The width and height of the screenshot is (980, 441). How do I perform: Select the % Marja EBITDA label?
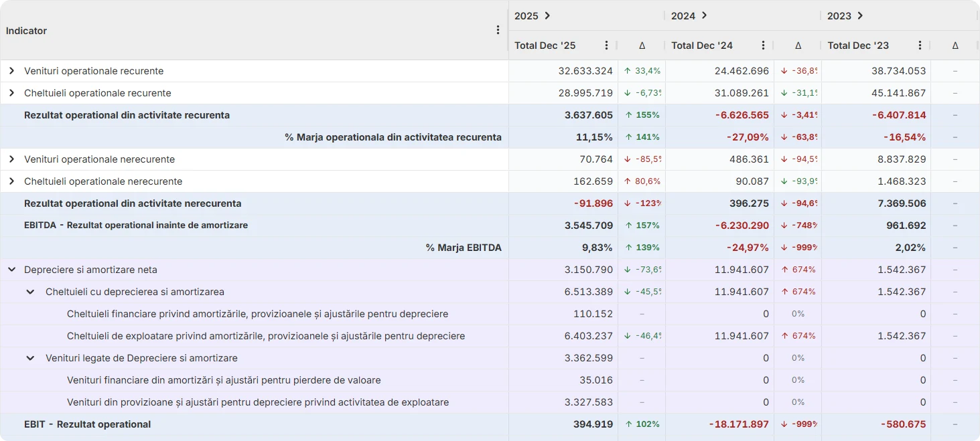[464, 248]
